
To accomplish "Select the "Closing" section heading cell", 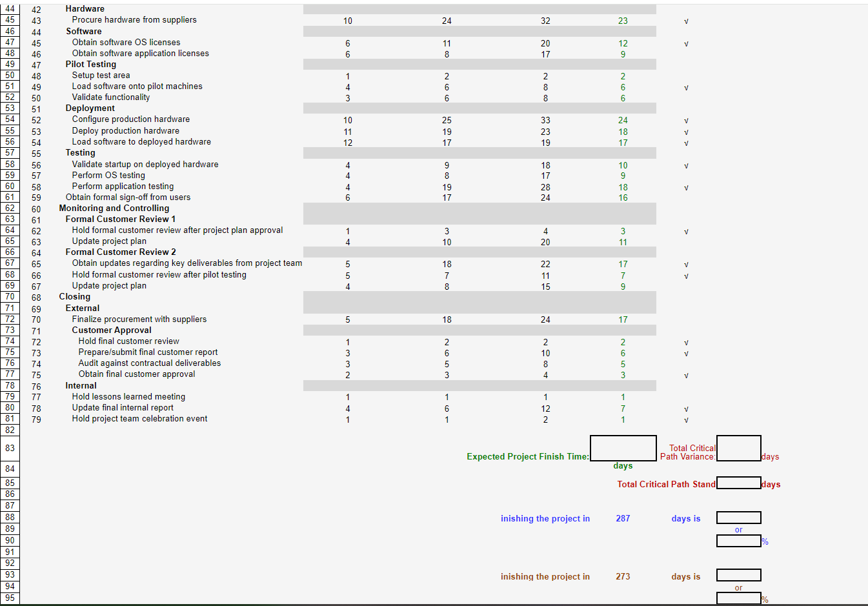I will point(74,296).
